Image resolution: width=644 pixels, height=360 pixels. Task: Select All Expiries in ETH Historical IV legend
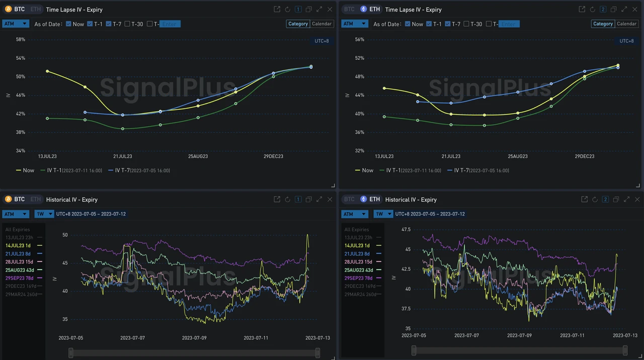(357, 229)
